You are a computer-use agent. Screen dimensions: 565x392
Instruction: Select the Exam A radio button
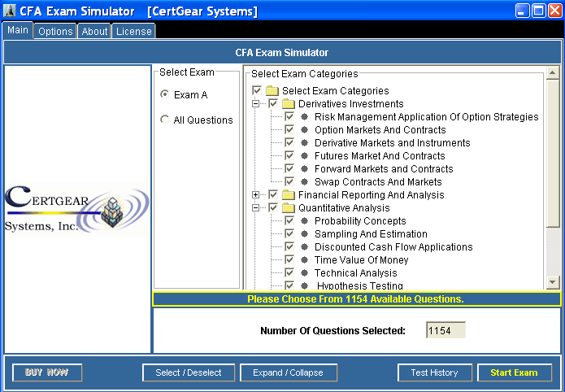point(165,94)
